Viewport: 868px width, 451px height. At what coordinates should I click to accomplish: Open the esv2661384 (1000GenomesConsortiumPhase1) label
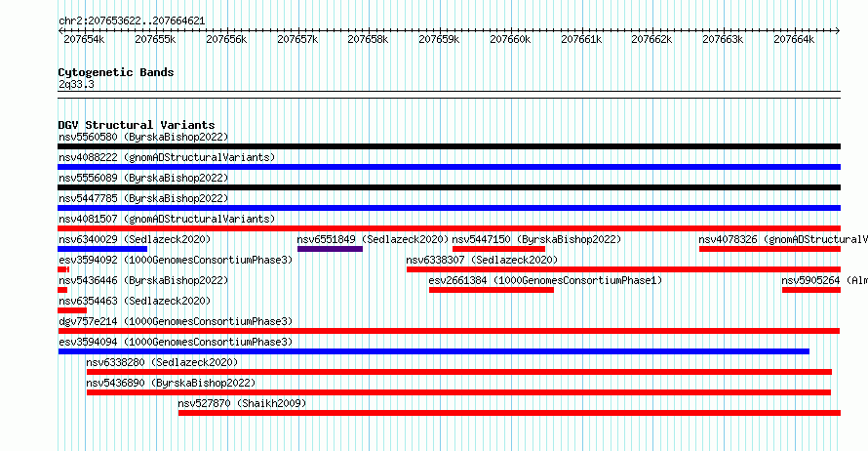[x=545, y=280]
